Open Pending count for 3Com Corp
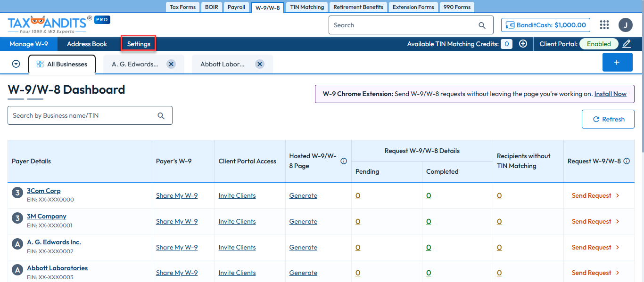 point(358,195)
